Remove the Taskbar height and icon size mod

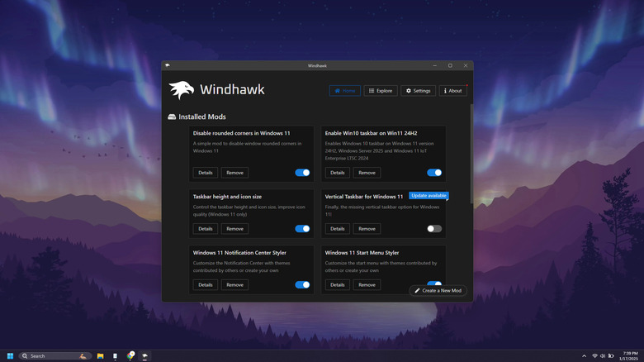[x=234, y=229]
